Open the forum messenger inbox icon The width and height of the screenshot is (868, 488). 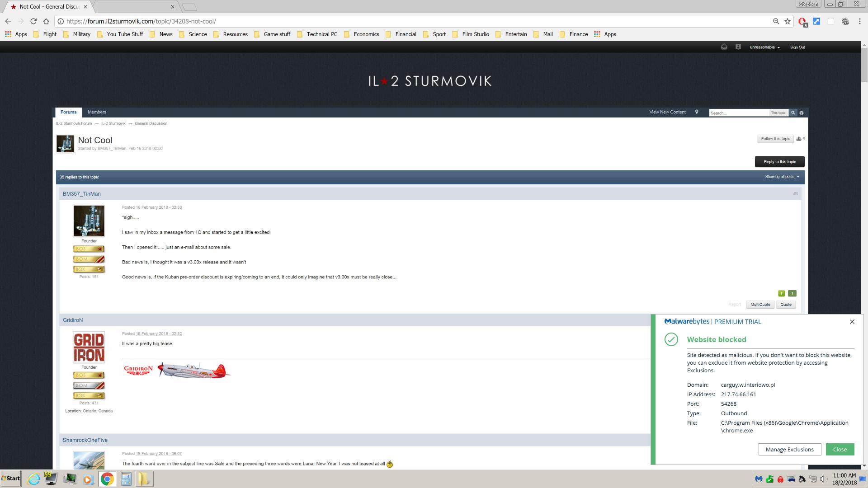click(724, 47)
